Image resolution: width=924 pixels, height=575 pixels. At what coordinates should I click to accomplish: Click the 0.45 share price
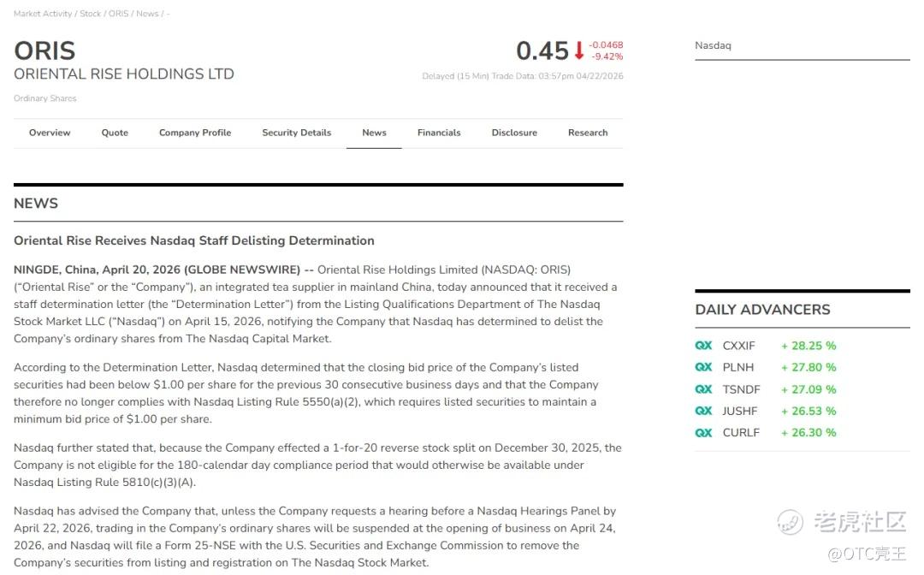point(542,50)
